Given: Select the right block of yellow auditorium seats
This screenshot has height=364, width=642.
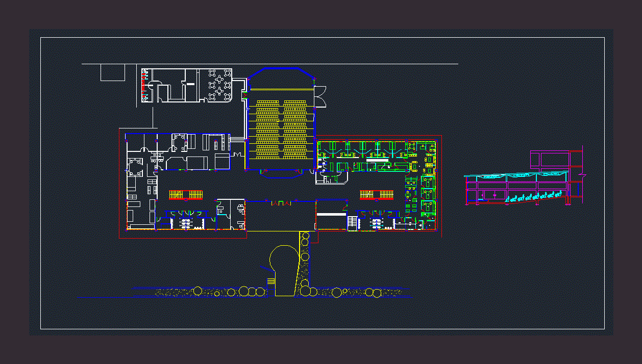Looking at the screenshot, I should pos(295,129).
